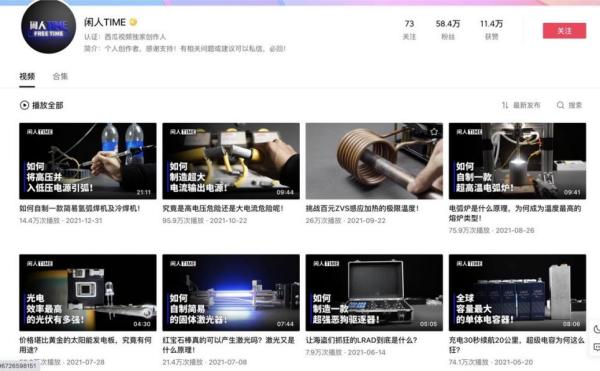This screenshot has height=371, width=600.
Task: Click the 05:05 duration label
Action: [x=428, y=324]
